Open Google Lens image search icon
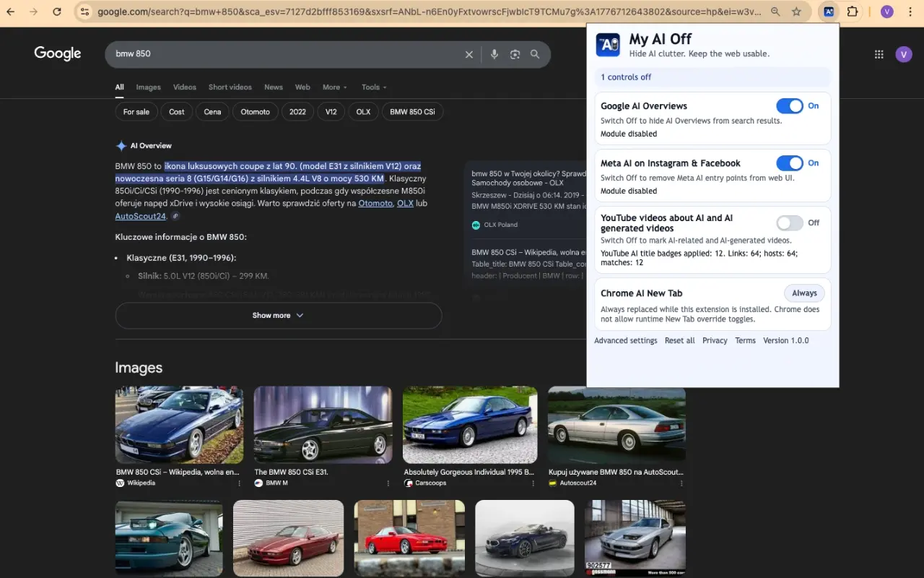Image resolution: width=924 pixels, height=578 pixels. click(x=515, y=54)
